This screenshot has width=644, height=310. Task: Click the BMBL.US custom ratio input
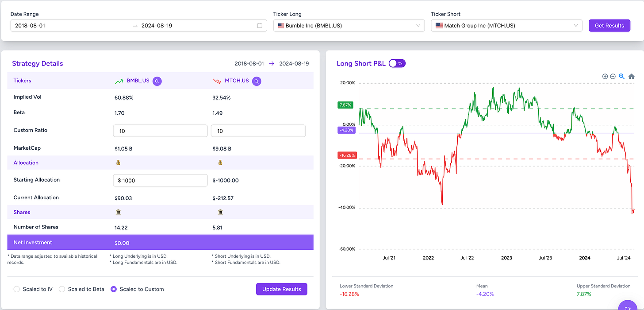pyautogui.click(x=161, y=131)
